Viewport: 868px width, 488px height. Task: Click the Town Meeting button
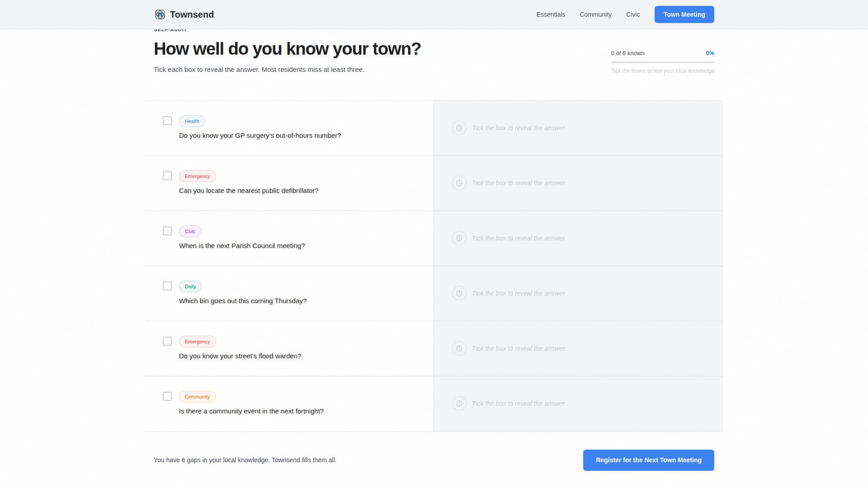pos(684,14)
